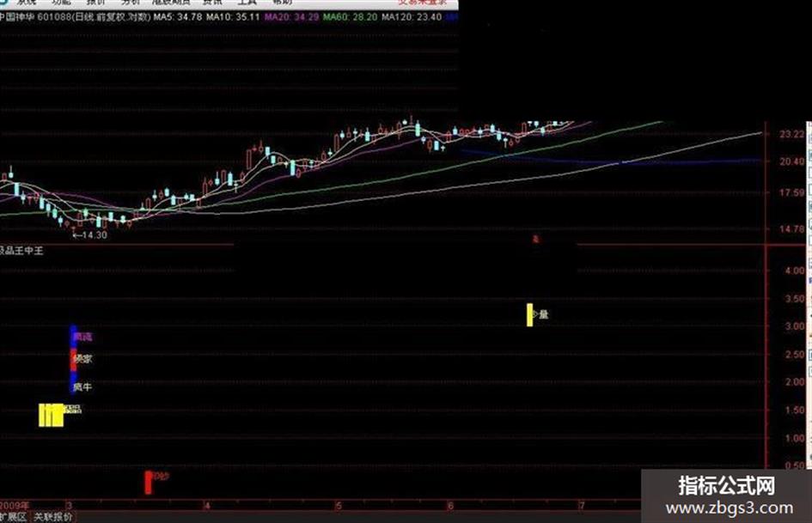Viewport: 812px width, 523px height.
Task: Click the yellow 极品 signal bars
Action: [x=52, y=416]
